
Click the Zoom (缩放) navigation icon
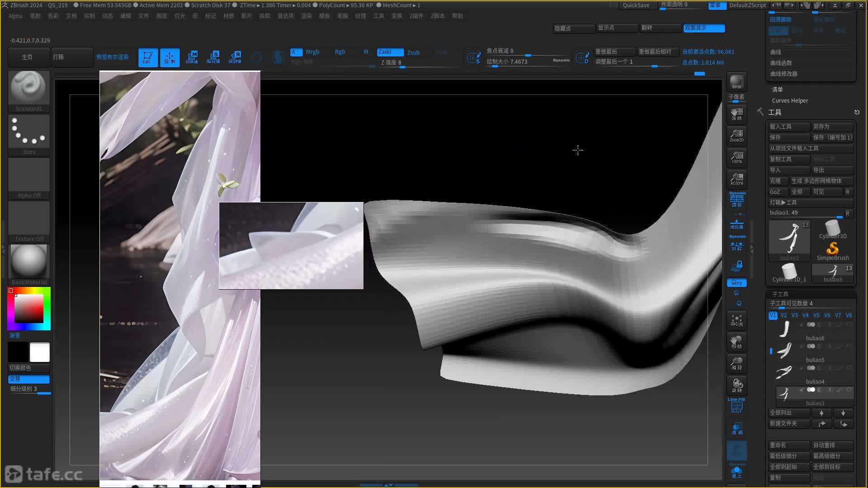[x=736, y=364]
